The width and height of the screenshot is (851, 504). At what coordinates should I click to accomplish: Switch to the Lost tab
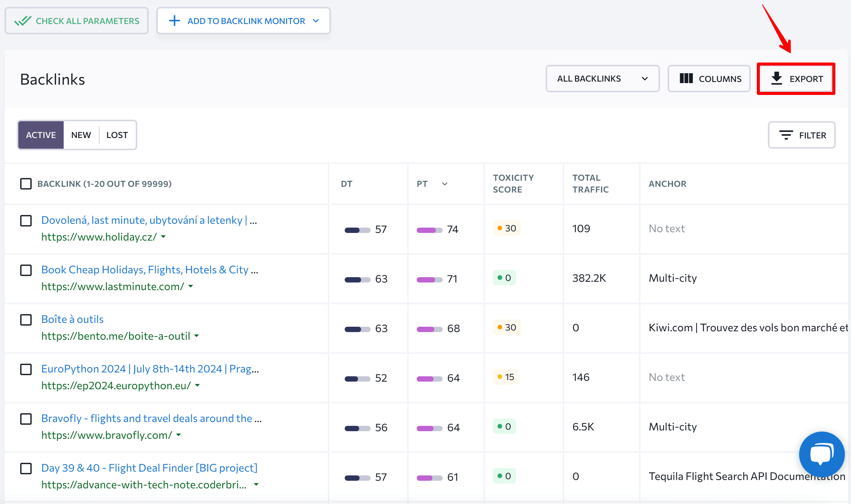[x=117, y=135]
